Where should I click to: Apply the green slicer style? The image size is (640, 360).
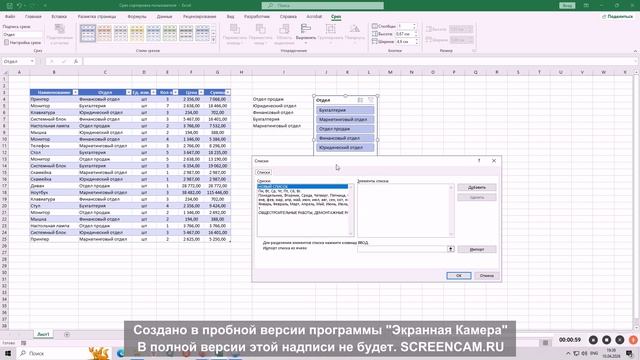pyautogui.click(x=170, y=33)
